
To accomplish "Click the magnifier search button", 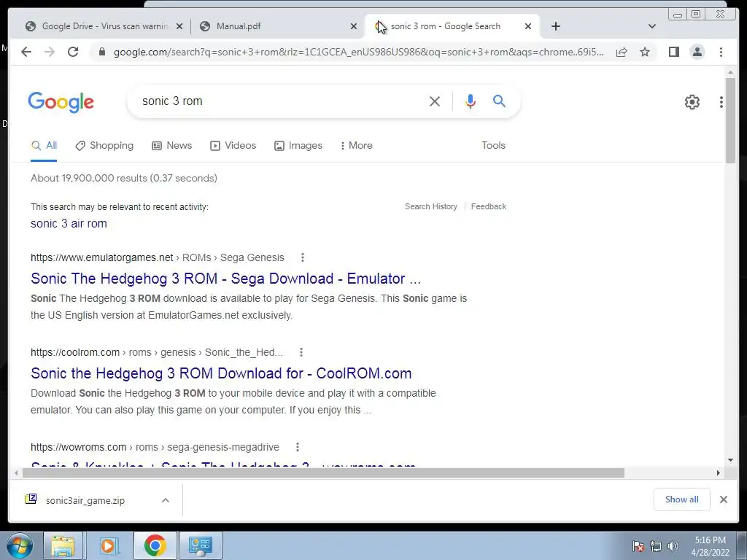I will point(499,101).
